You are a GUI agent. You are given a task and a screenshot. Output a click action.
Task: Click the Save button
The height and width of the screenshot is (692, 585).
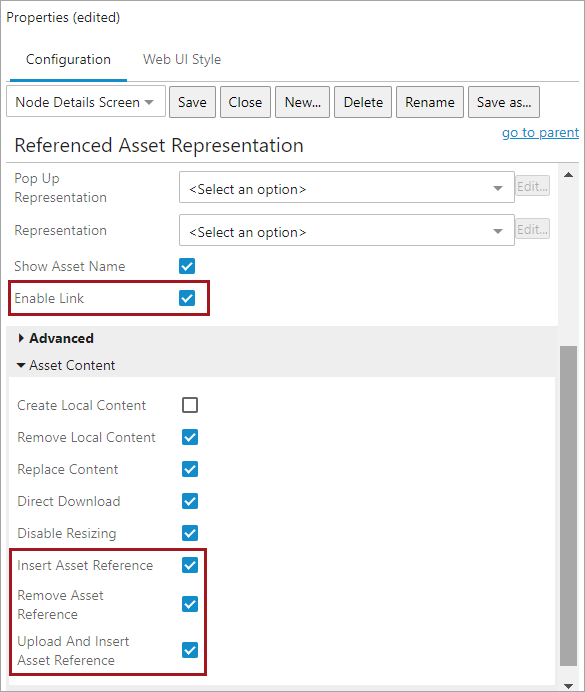[192, 102]
